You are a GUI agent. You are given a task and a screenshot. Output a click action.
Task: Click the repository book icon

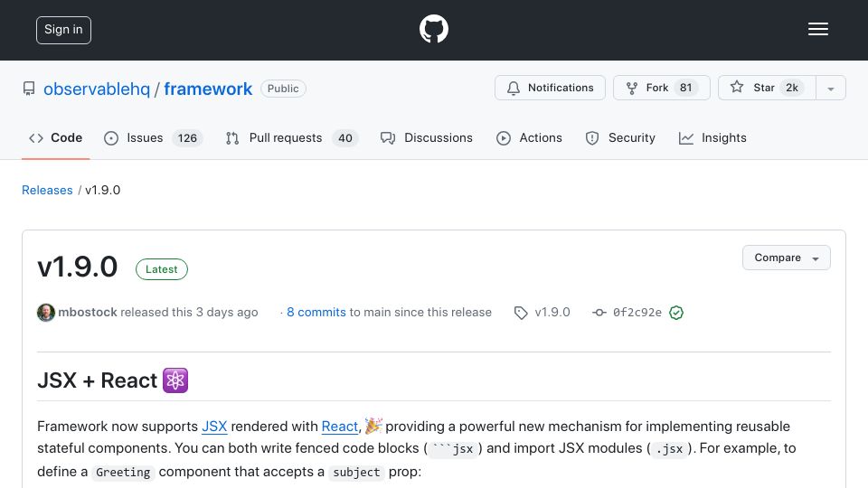29,89
